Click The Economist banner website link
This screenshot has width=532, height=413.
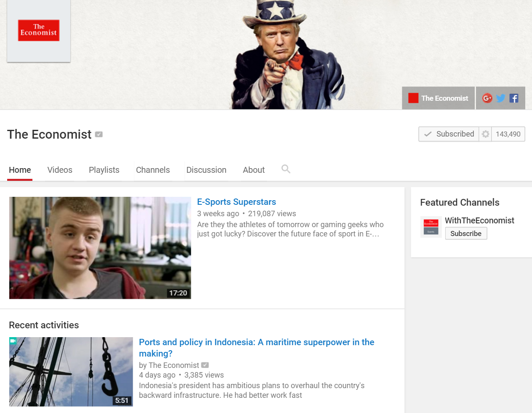point(438,98)
